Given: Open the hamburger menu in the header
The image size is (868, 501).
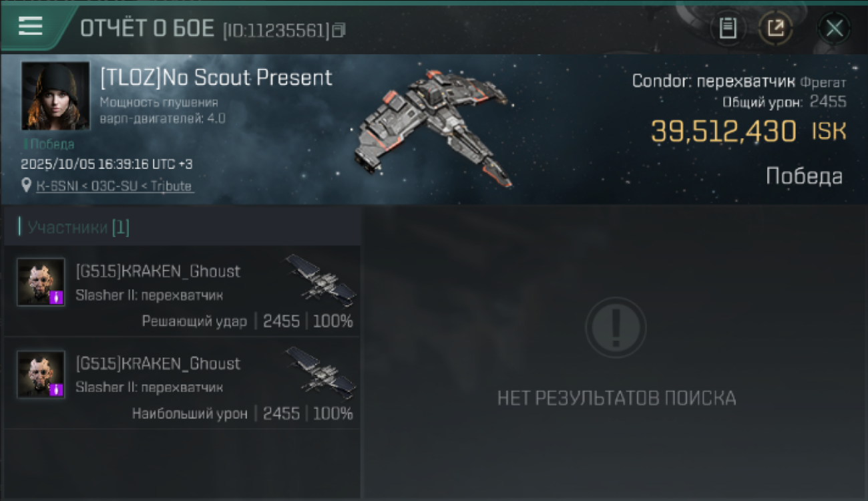Looking at the screenshot, I should tap(31, 26).
